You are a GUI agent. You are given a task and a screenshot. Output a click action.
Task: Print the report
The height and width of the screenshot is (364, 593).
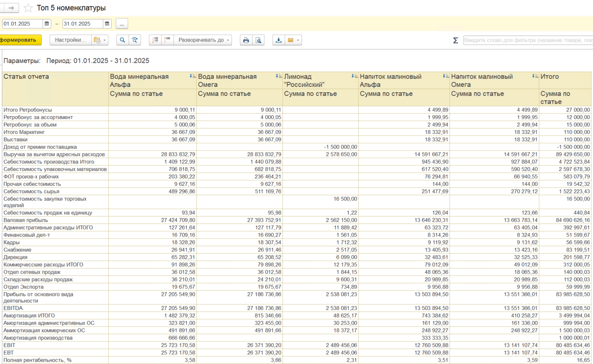pyautogui.click(x=246, y=40)
